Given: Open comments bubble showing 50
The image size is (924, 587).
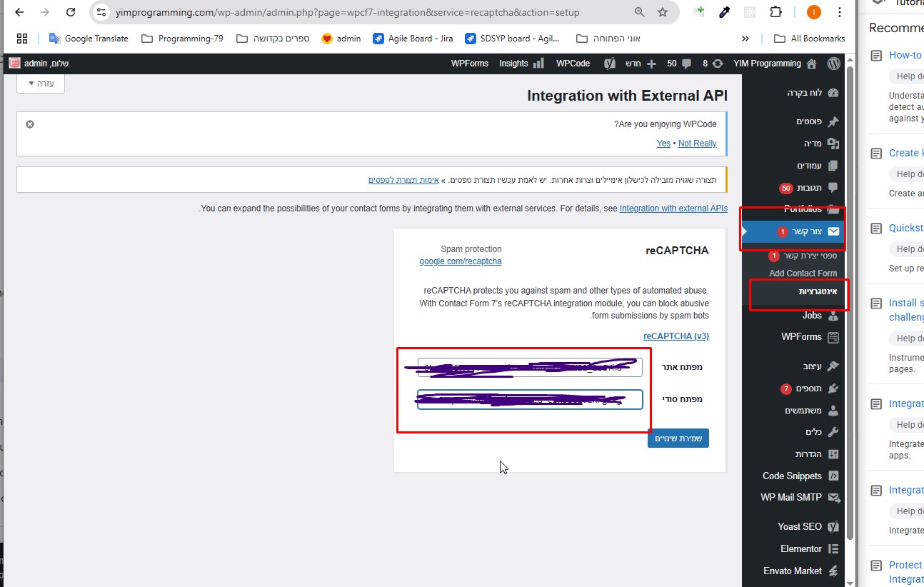Looking at the screenshot, I should pyautogui.click(x=686, y=64).
